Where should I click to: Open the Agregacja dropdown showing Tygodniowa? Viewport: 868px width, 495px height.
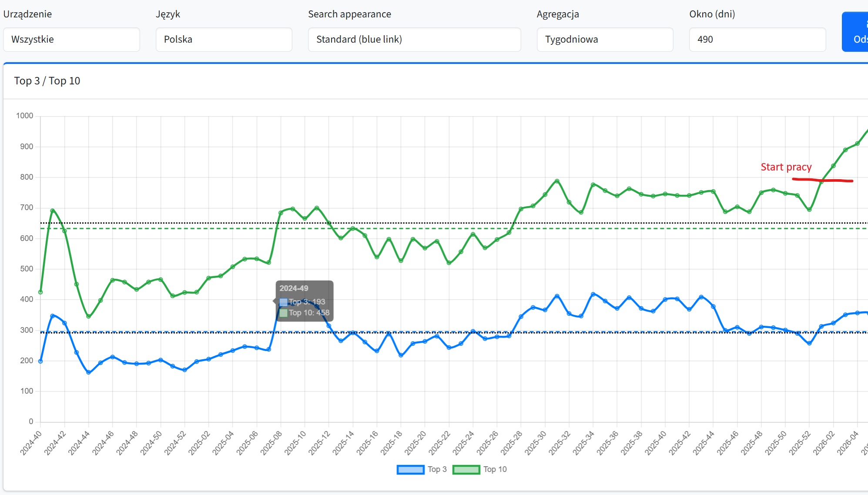pos(605,40)
